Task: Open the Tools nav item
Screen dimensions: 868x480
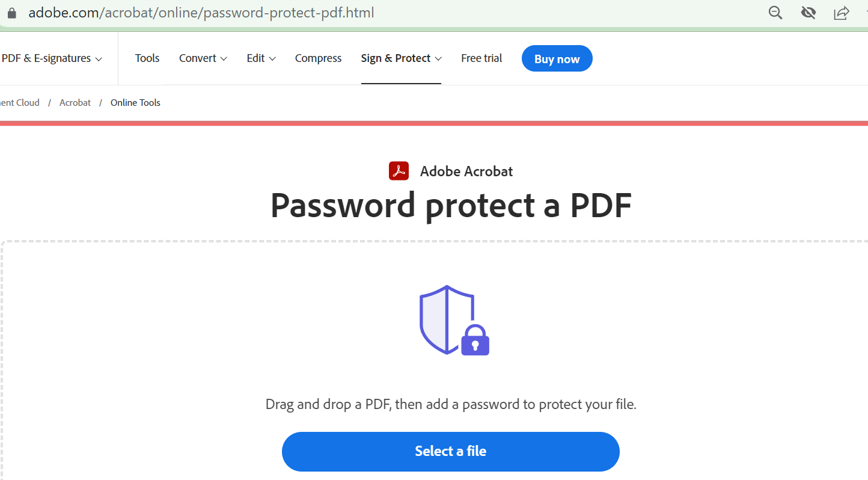Action: (x=147, y=58)
